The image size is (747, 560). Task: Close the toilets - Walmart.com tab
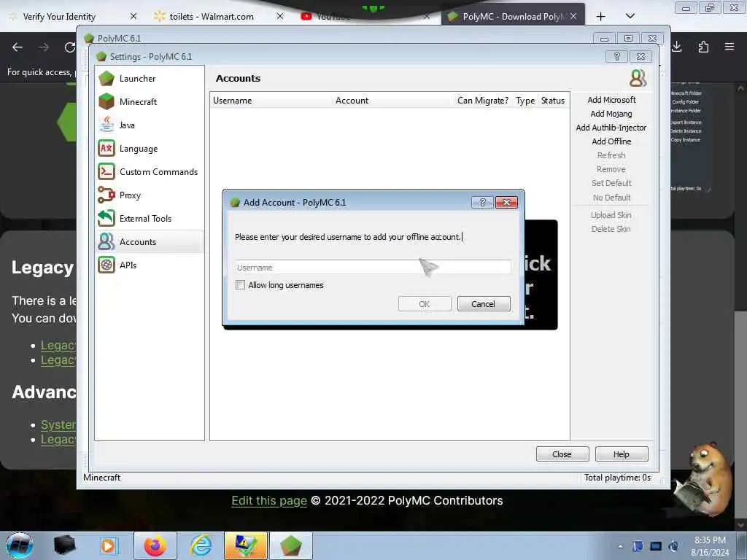280,16
